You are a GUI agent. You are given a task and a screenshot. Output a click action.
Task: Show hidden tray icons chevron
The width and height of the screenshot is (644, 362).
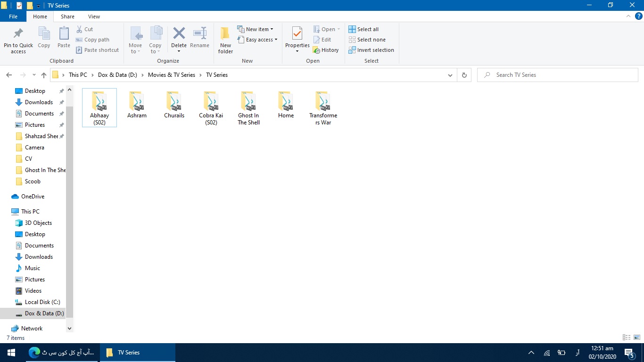[x=531, y=353]
